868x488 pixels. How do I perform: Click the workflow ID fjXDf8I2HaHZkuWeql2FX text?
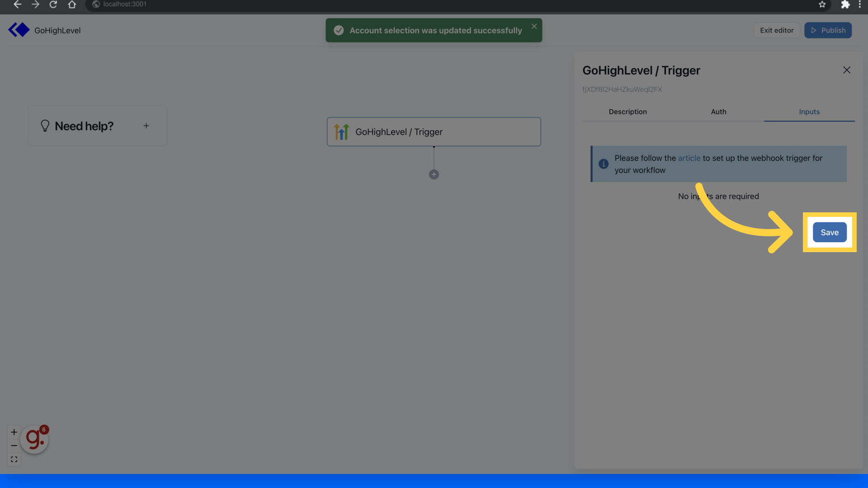[622, 89]
